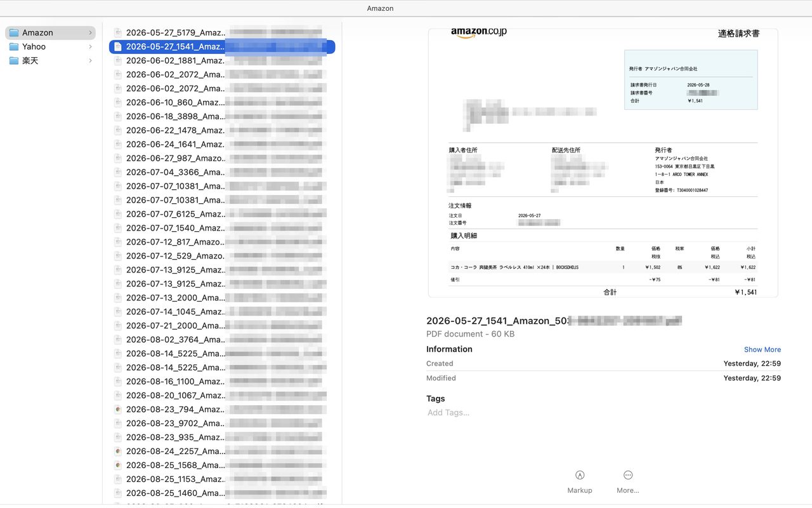This screenshot has height=508, width=812.
Task: Select file 2026-06-24_1641_Amaz.
Action: pyautogui.click(x=222, y=144)
